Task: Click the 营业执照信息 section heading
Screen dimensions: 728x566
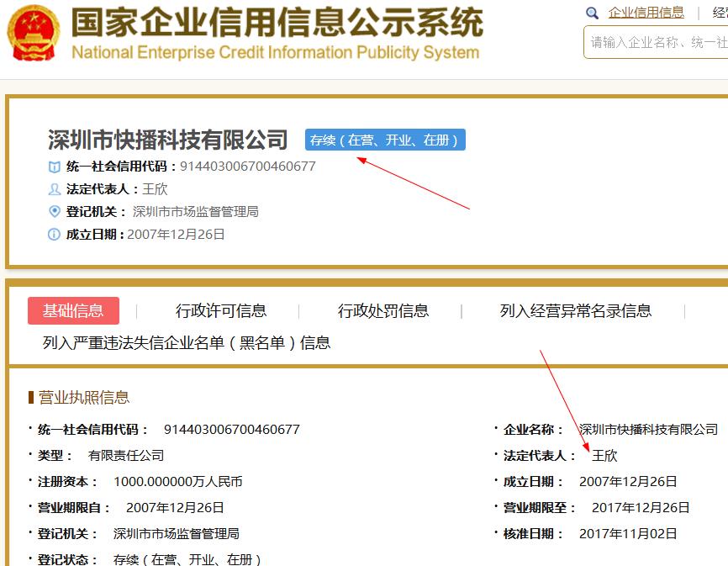Action: pos(83,398)
